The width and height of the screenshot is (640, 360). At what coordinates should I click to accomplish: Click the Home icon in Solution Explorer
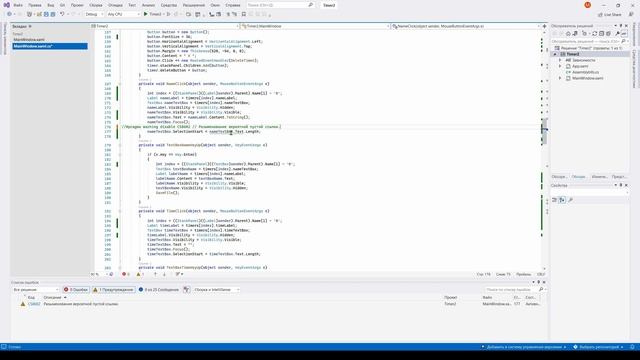[x=568, y=33]
